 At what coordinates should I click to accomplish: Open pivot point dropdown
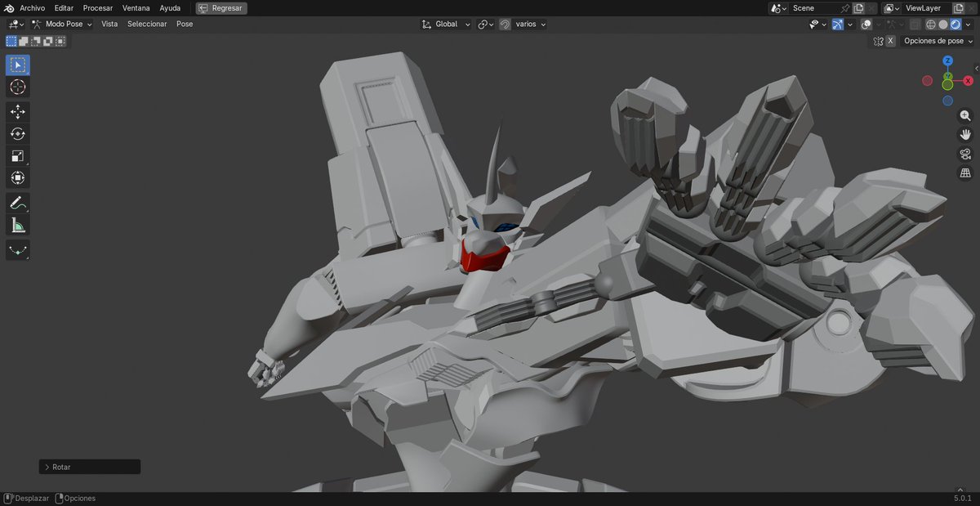[485, 24]
